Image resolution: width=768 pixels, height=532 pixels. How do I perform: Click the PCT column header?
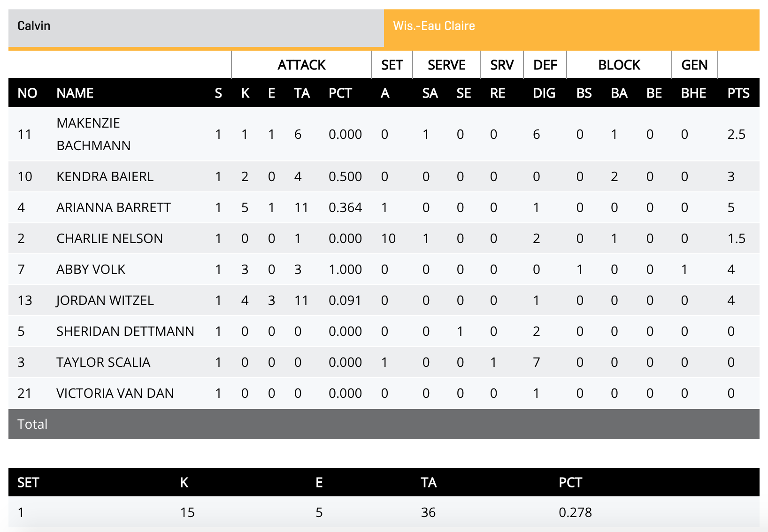pos(341,93)
